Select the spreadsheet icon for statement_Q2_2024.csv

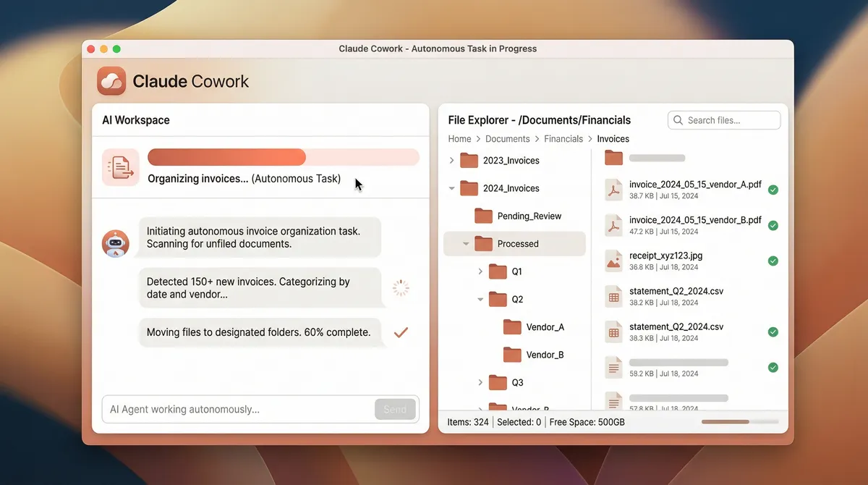pos(613,295)
